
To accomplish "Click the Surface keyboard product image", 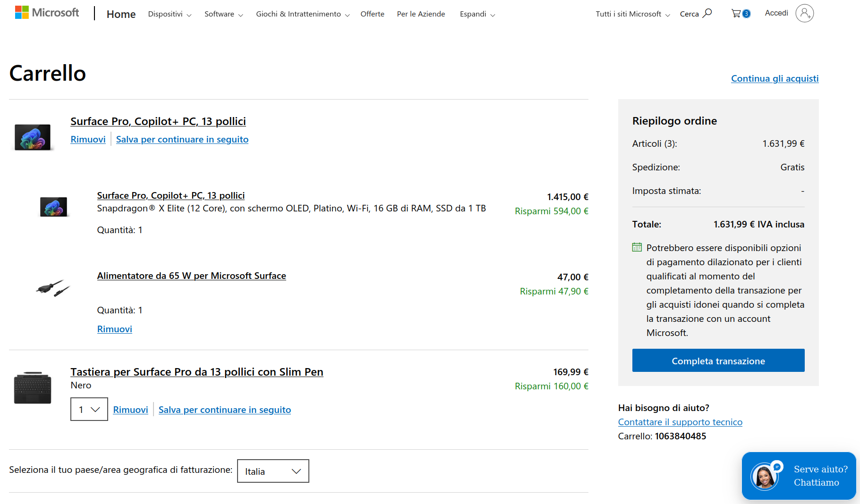I will point(33,388).
